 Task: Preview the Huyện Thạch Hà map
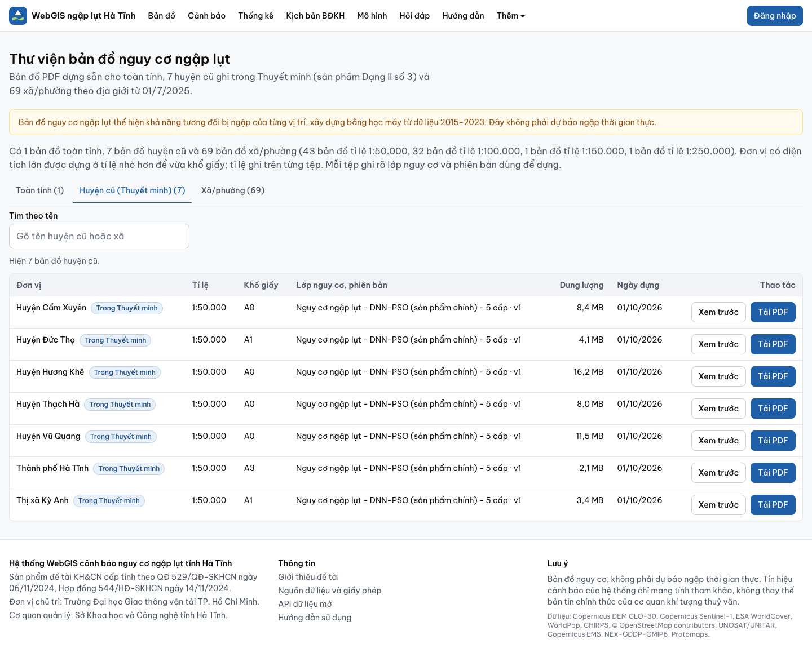tap(718, 409)
